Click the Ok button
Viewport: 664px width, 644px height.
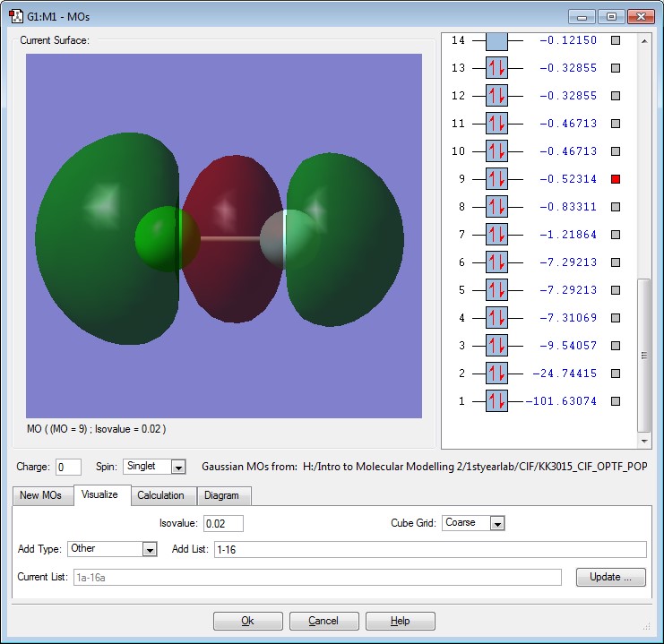(248, 621)
